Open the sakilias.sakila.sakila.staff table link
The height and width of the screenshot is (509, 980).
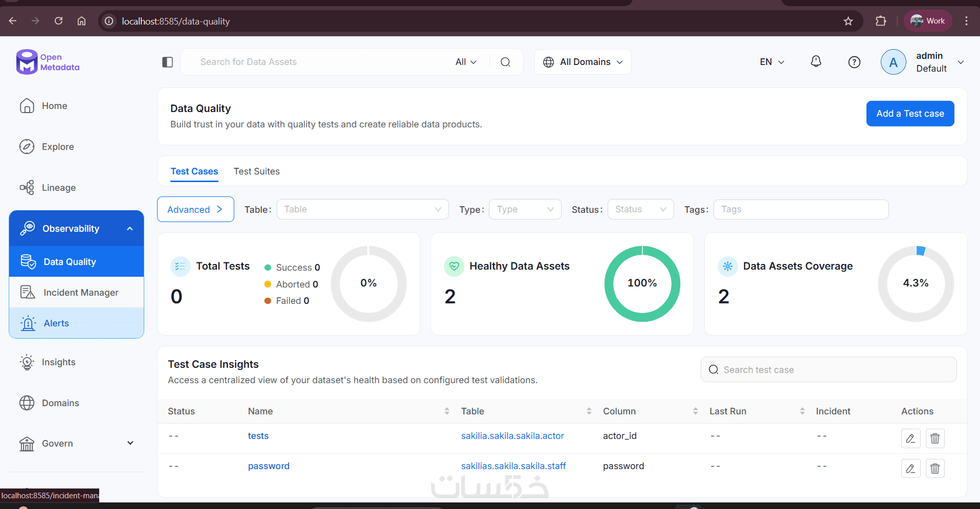[514, 466]
